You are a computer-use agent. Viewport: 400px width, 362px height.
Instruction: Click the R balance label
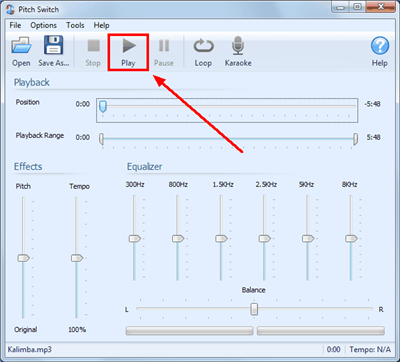381,310
